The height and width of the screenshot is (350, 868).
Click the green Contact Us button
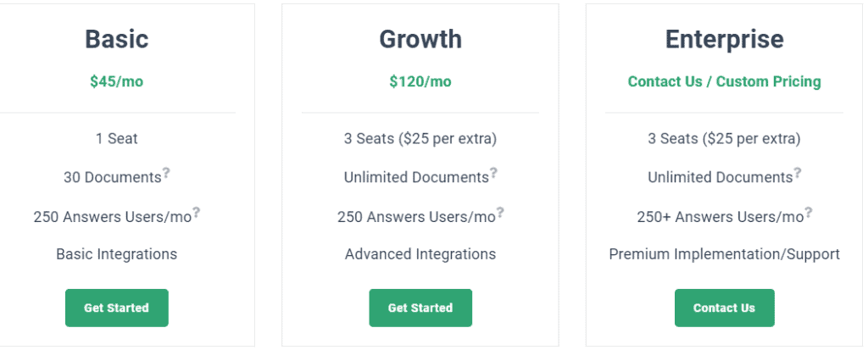[x=724, y=308]
